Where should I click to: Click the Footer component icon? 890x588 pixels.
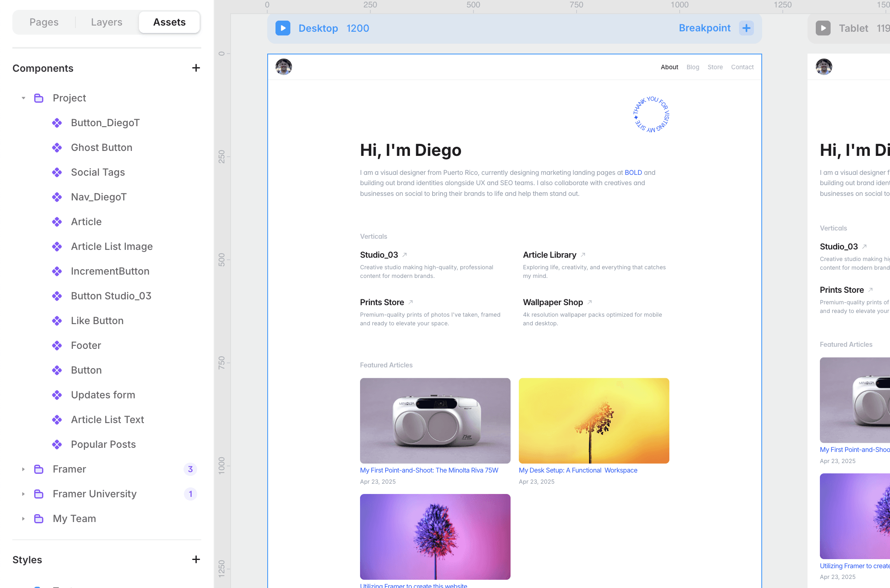(x=57, y=346)
